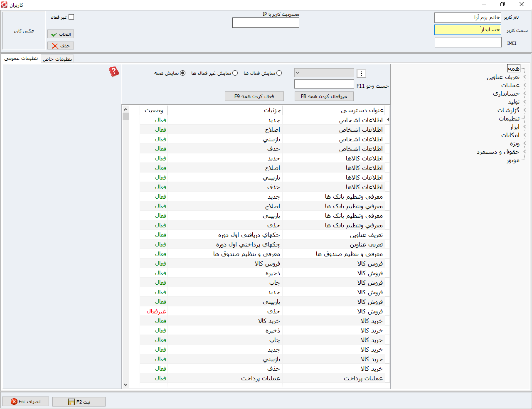Click the IMEI input field
532x409 pixels.
[x=468, y=42]
